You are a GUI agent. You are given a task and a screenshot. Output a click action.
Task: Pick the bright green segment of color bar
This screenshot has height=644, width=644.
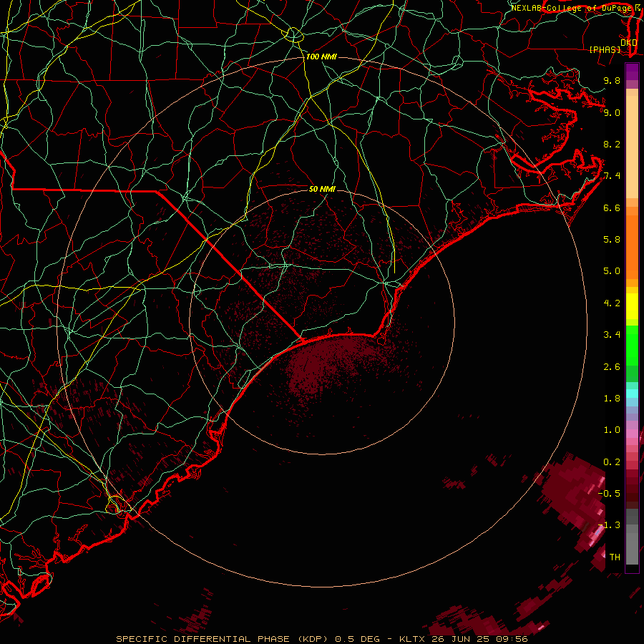pos(632,345)
